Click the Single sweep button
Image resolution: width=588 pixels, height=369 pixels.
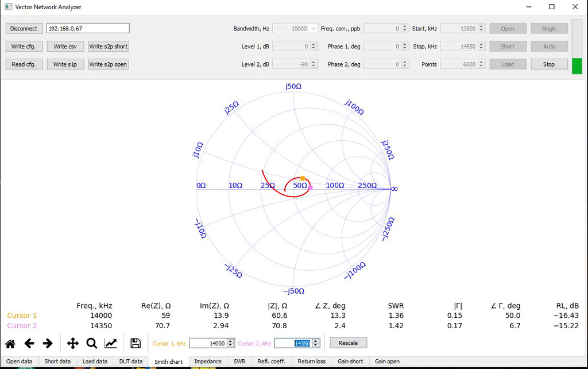[x=549, y=29]
